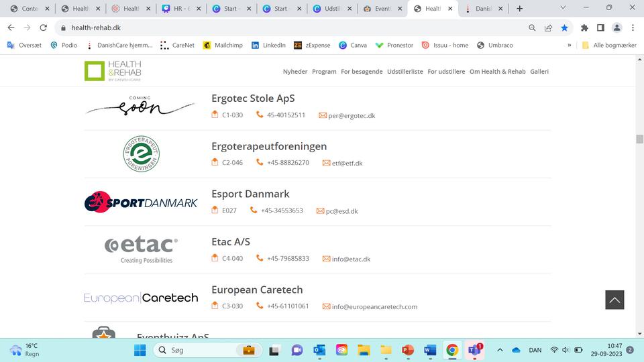Switch to the Conte tab
644x362 pixels.
pyautogui.click(x=30, y=9)
